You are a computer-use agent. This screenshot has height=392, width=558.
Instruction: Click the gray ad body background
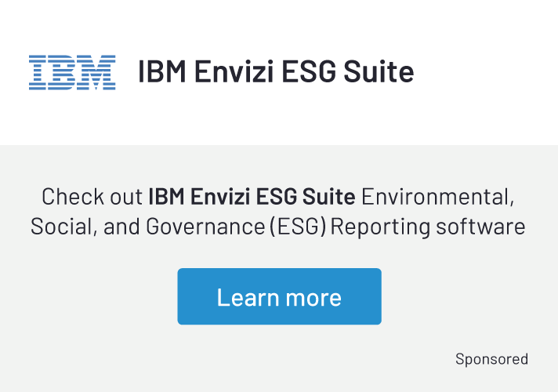tap(89, 303)
